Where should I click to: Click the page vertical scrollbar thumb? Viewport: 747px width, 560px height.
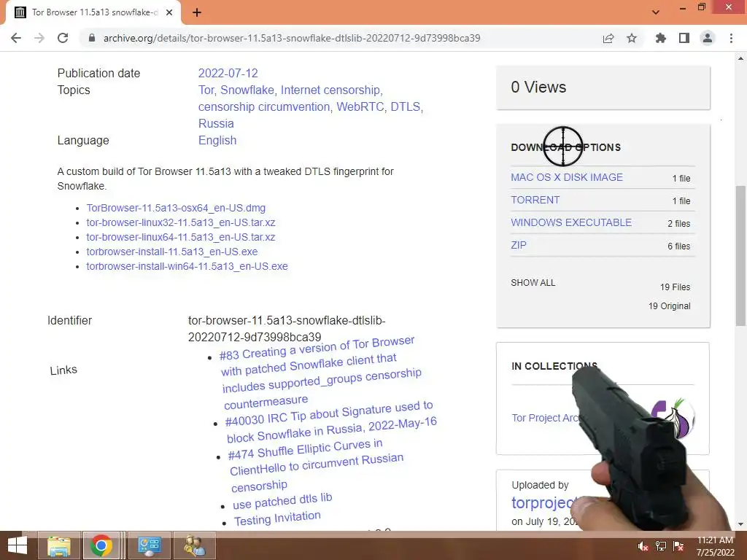click(x=740, y=256)
